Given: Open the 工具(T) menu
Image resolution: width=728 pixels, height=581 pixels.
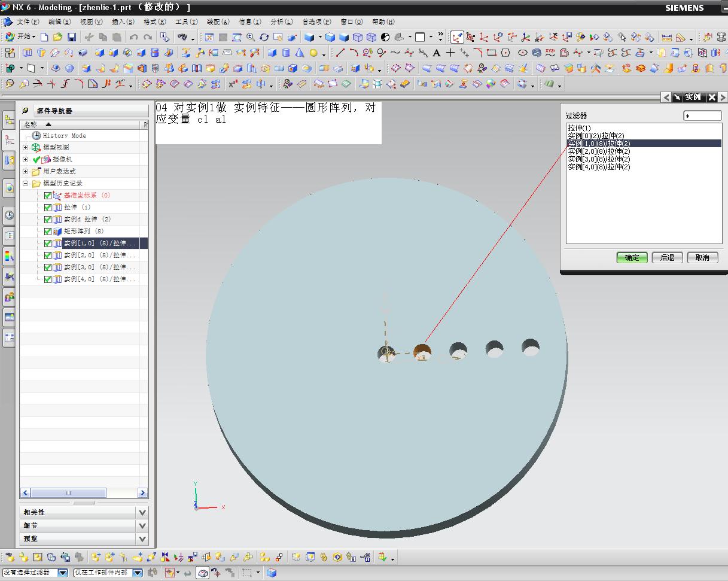Looking at the screenshot, I should (186, 22).
